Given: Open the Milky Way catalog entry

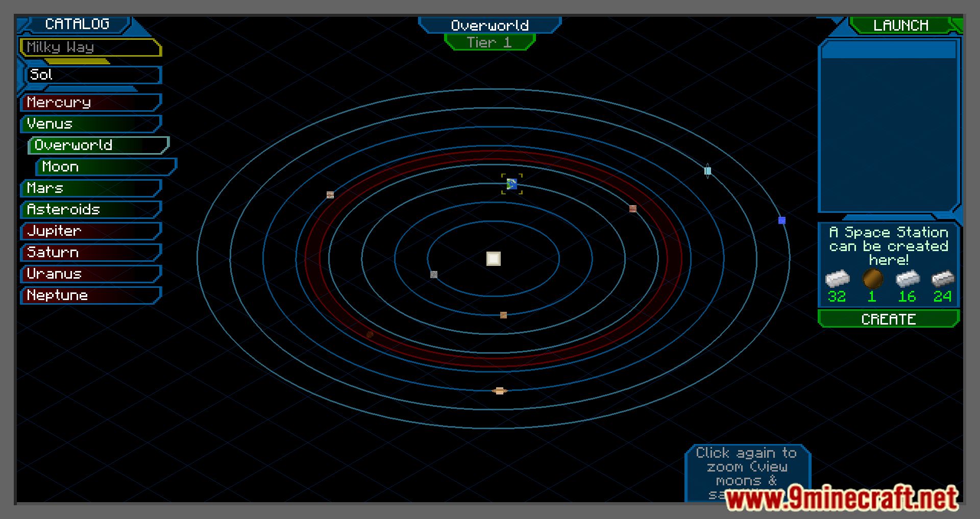Looking at the screenshot, I should point(91,47).
